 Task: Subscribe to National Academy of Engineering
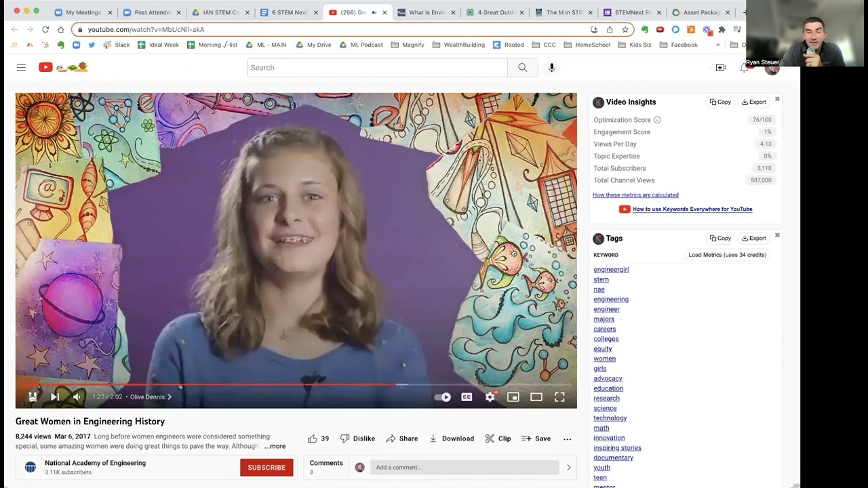tap(267, 468)
